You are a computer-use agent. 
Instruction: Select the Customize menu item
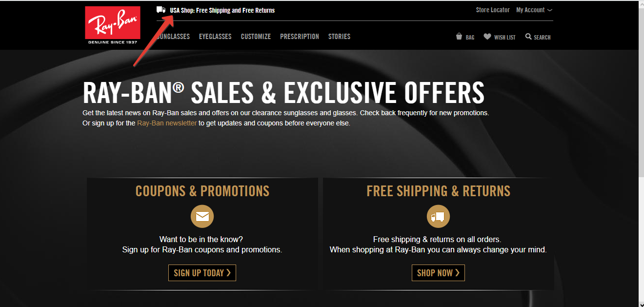256,37
